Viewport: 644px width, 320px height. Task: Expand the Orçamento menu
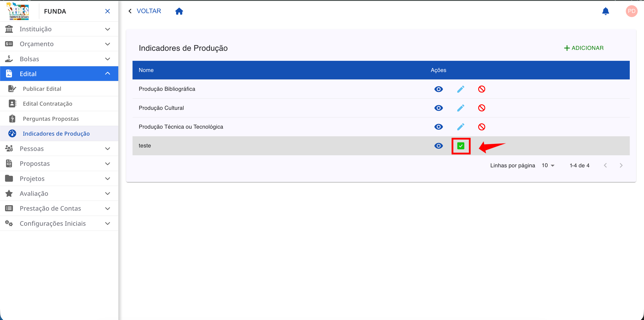59,44
